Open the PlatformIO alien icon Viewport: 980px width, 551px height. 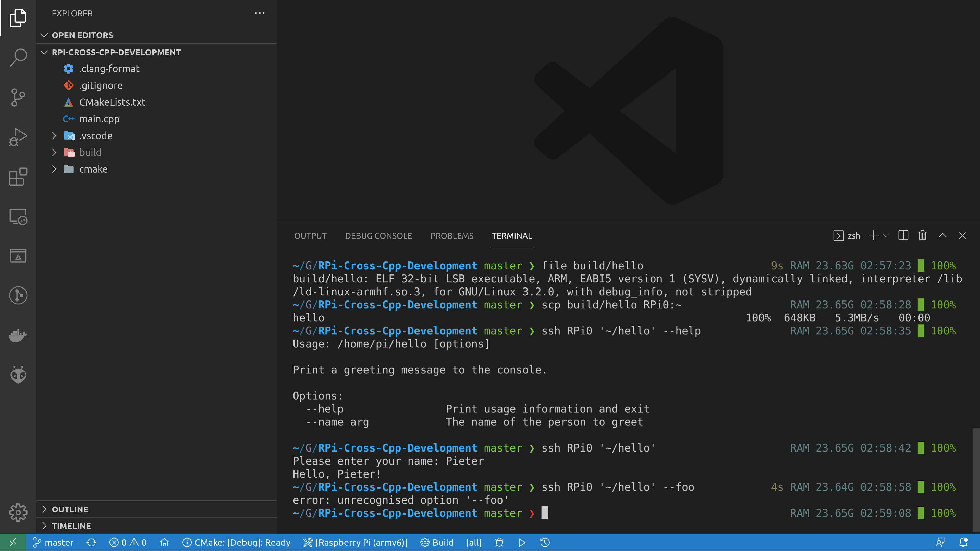coord(18,374)
